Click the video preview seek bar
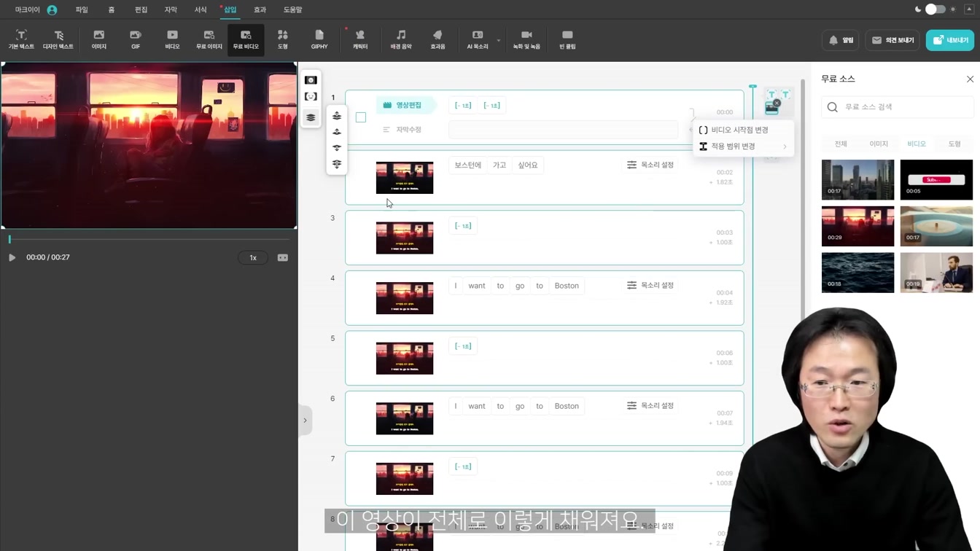980x551 pixels. 149,239
